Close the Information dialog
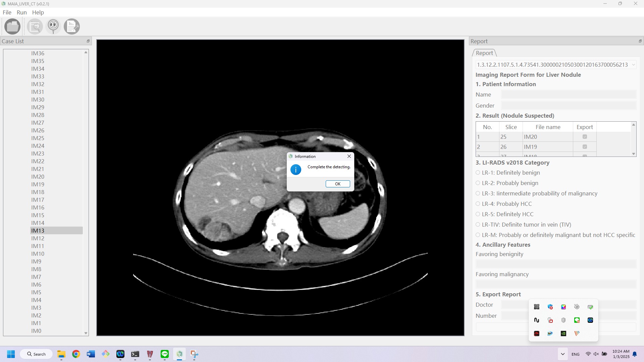This screenshot has height=362, width=644. pyautogui.click(x=349, y=156)
